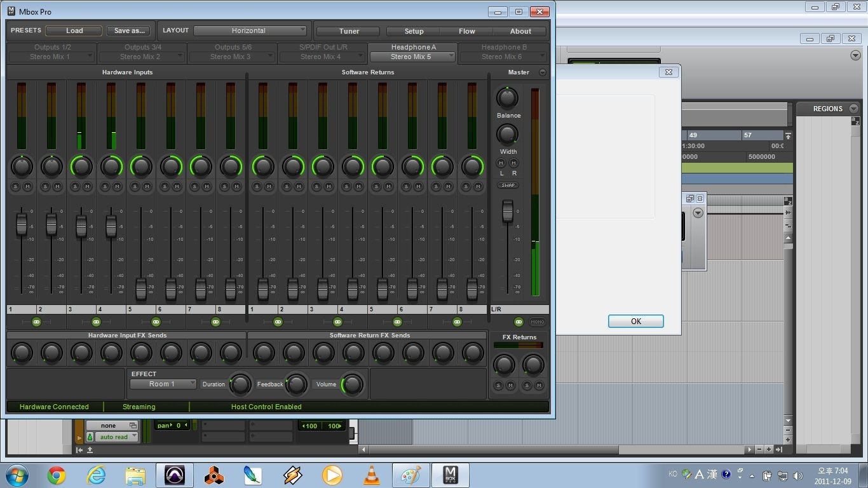Open Mbox Pro from the Windows taskbar
Screen dimensions: 868x488
[x=451, y=474]
